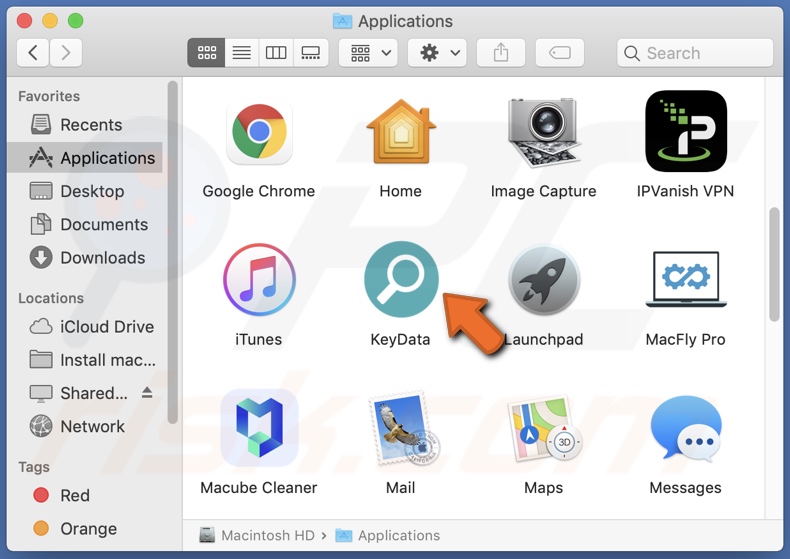Open Downloads in the sidebar

coord(85,258)
